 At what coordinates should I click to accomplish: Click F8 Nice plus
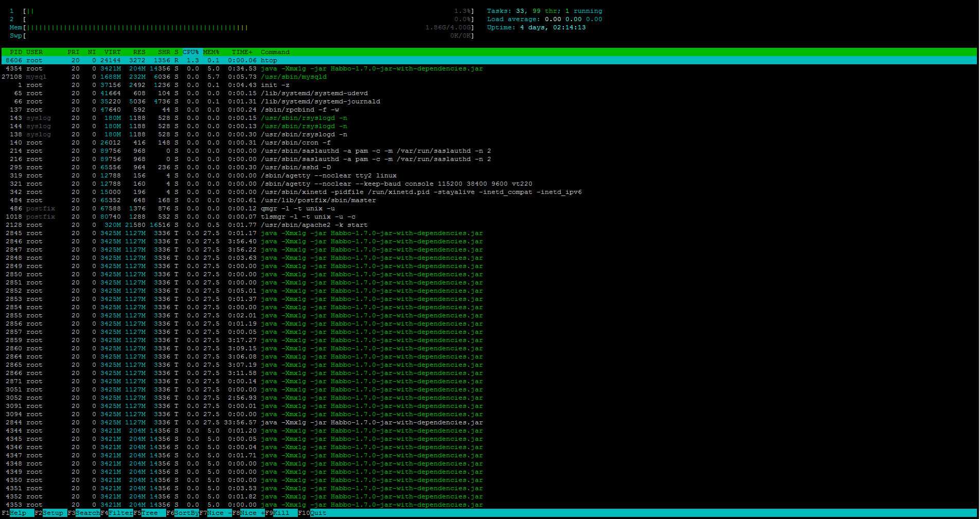248,513
